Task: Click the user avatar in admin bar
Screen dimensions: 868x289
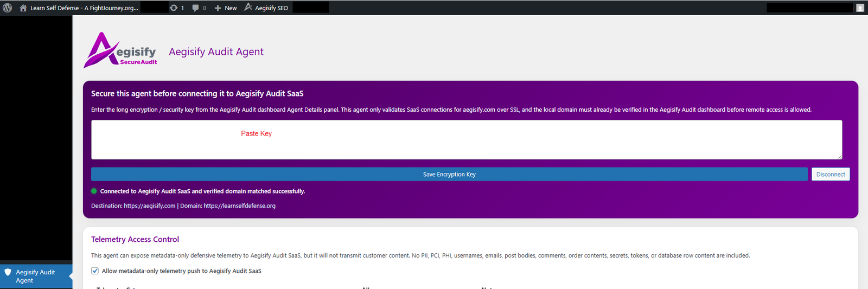Action: 860,8
